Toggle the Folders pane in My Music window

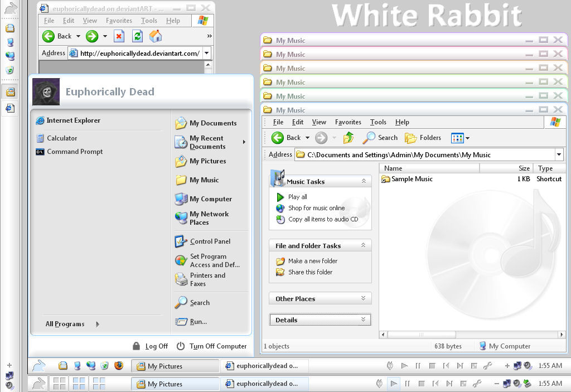pos(423,138)
